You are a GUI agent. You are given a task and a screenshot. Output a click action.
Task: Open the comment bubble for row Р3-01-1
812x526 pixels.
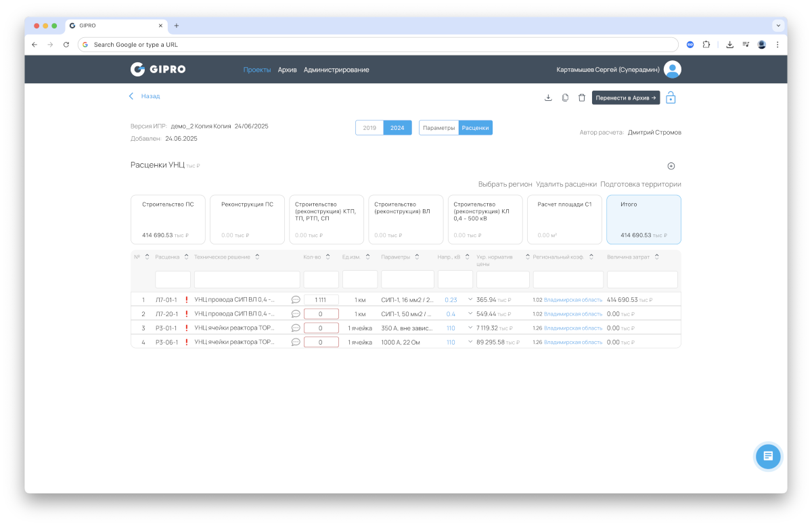(296, 328)
